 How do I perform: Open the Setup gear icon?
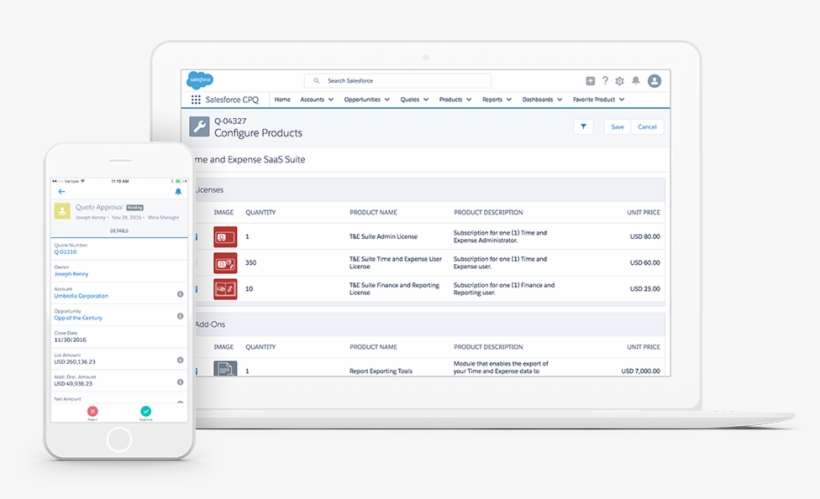click(620, 81)
